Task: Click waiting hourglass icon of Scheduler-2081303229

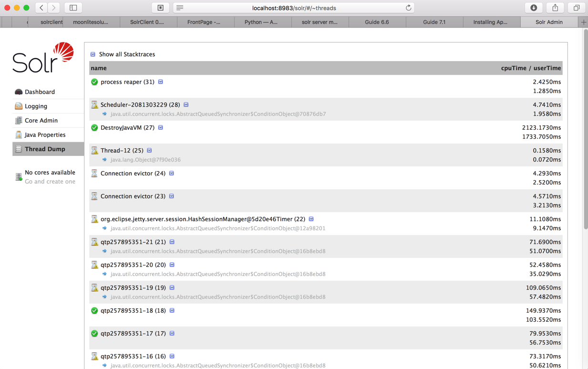Action: tap(94, 105)
